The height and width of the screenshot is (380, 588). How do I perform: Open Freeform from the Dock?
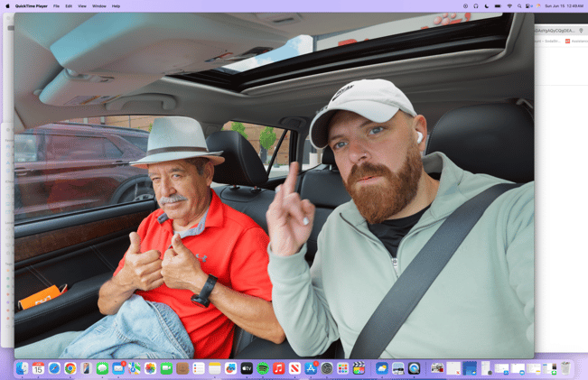click(x=230, y=368)
